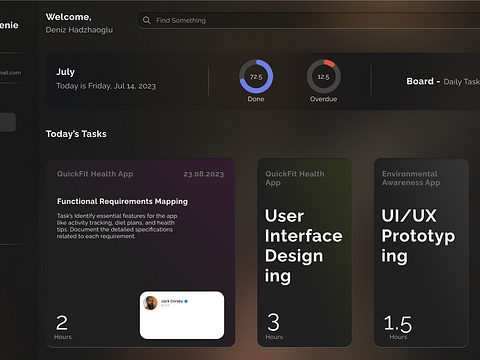The width and height of the screenshot is (480, 360).
Task: Click Environmental Awareness App project label
Action: click(x=411, y=178)
